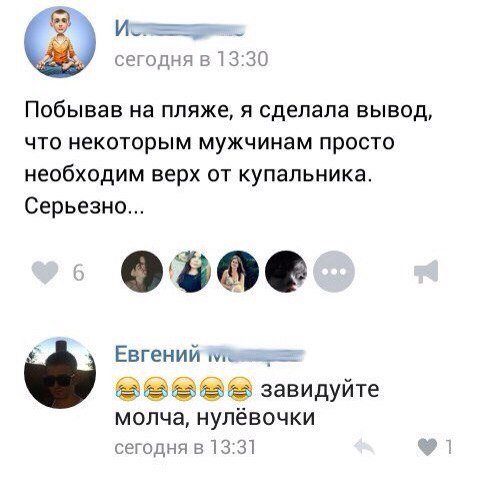The height and width of the screenshot is (489, 480).
Task: Open Евгений's sunglasses profile avatar
Action: 60,372
